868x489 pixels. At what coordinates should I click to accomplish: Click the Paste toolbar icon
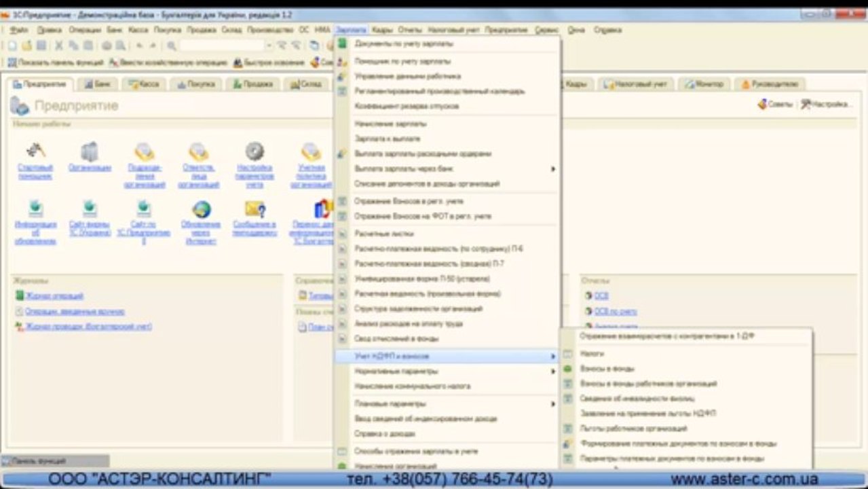[88, 46]
